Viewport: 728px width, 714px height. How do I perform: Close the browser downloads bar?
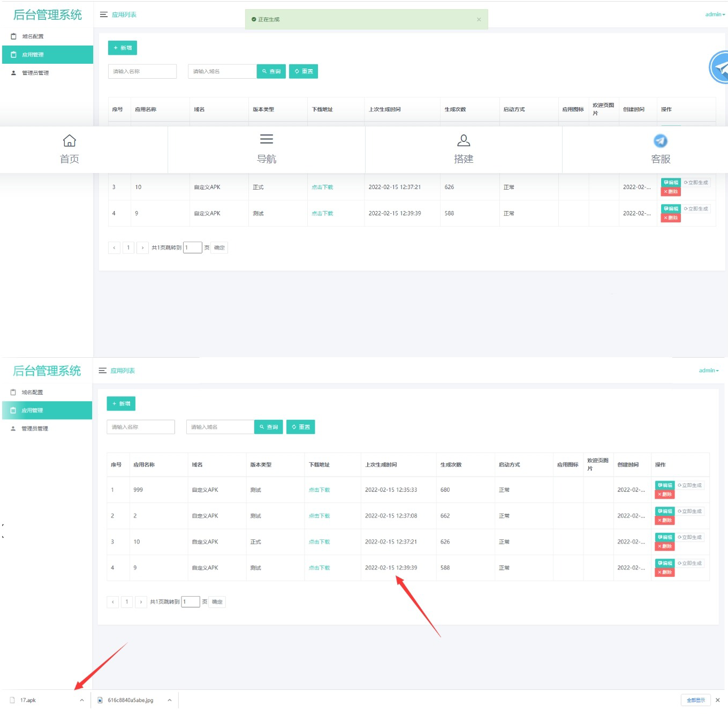coord(717,700)
